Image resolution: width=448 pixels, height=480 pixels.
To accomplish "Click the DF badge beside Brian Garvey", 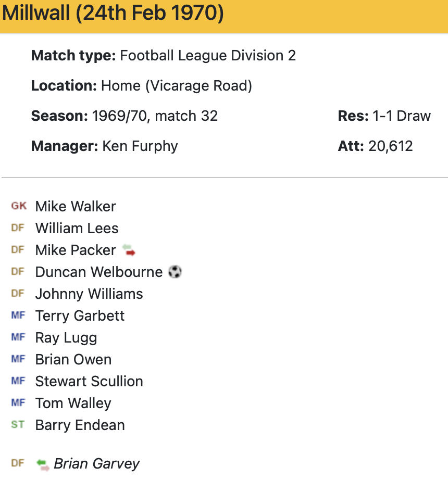I will [x=18, y=463].
